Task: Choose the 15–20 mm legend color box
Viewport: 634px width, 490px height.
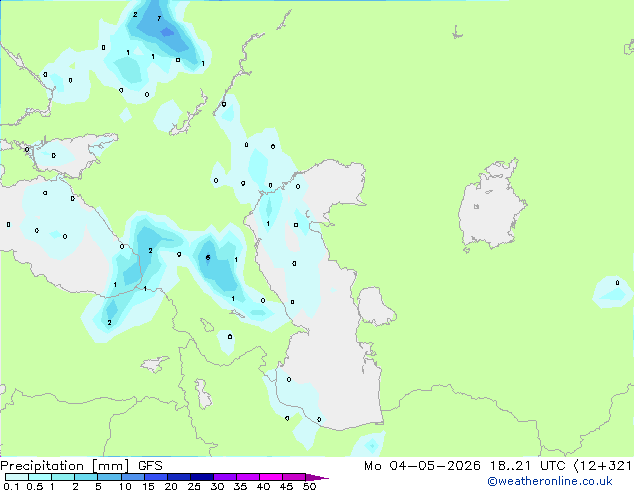Action: [x=156, y=477]
